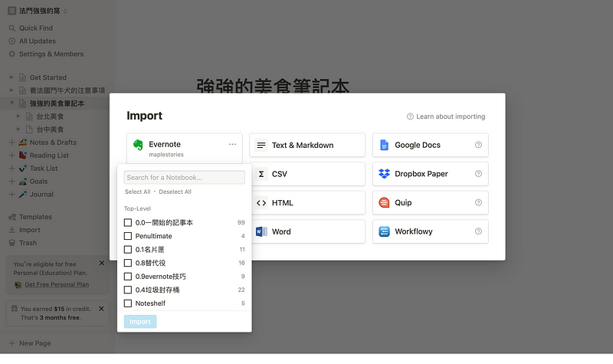Click the Trash bin icon in sidebar
The height and width of the screenshot is (364, 613).
[12, 243]
